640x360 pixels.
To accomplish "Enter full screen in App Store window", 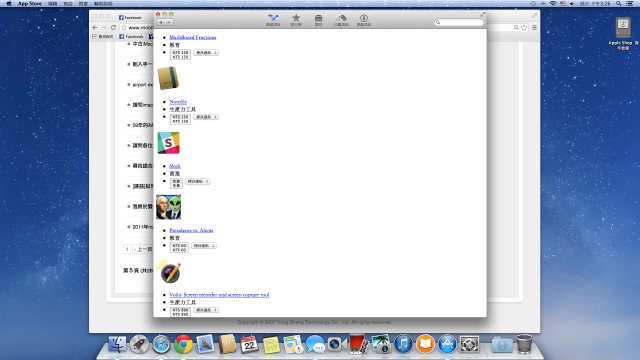I will [482, 14].
